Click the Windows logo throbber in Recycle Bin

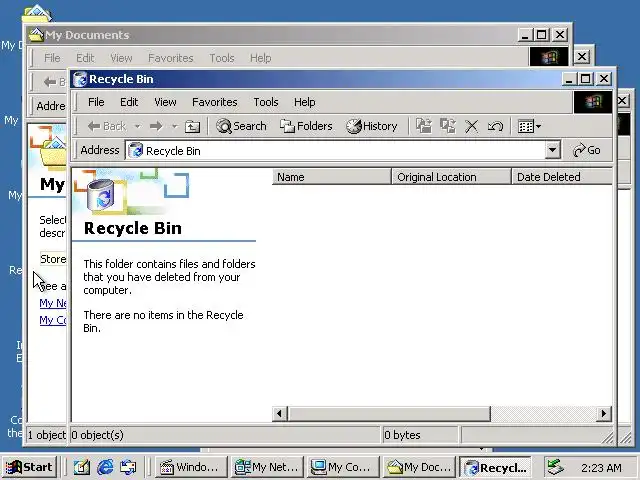(593, 102)
